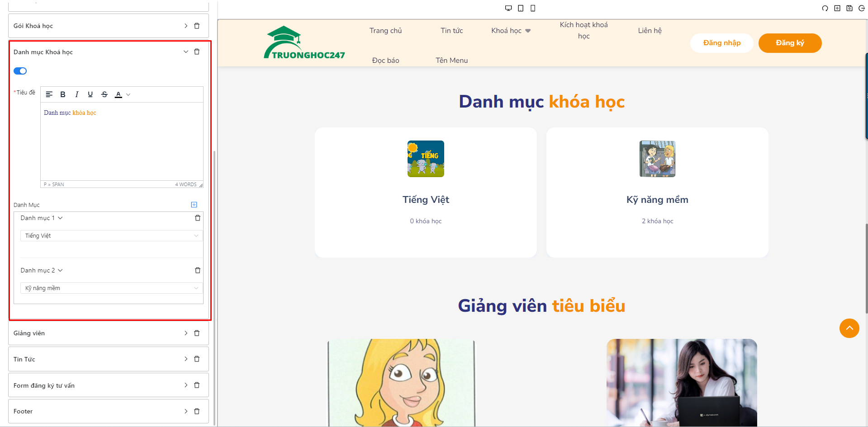Expand the Giảng viên section

click(185, 333)
